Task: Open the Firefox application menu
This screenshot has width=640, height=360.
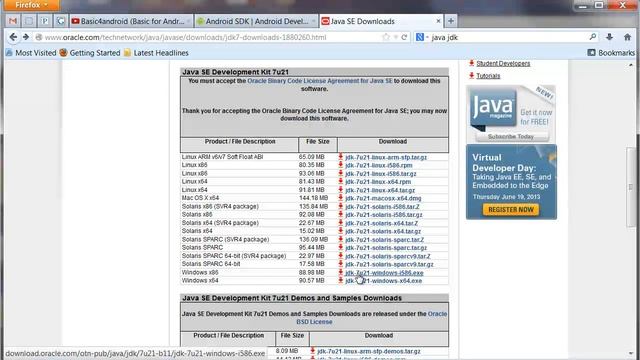Action: point(31,5)
